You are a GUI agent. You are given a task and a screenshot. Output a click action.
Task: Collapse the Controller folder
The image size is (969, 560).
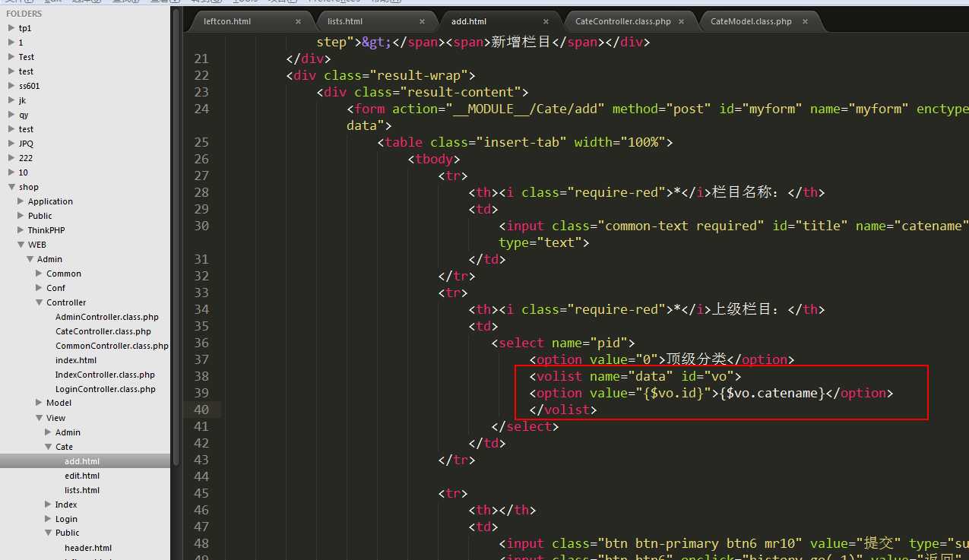tap(39, 302)
